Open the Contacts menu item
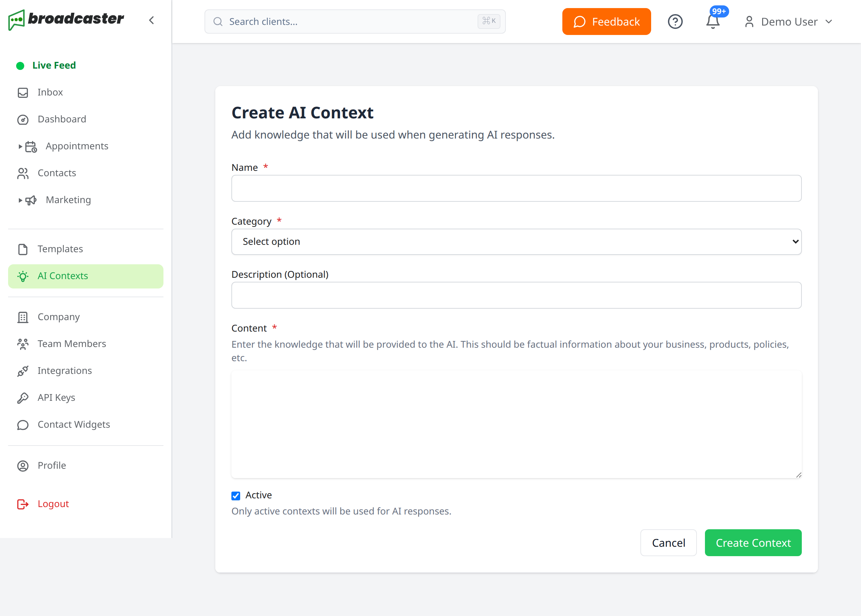The image size is (861, 616). coord(86,174)
